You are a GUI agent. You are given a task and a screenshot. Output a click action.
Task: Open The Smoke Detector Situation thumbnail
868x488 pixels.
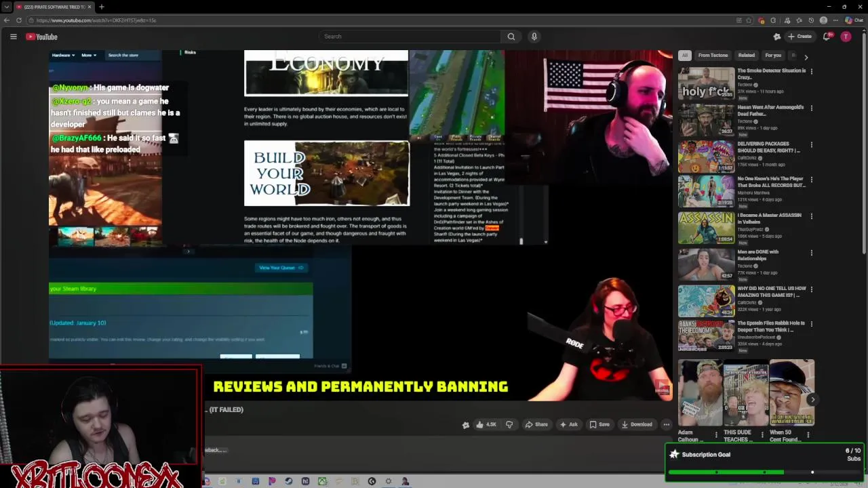[x=706, y=83]
